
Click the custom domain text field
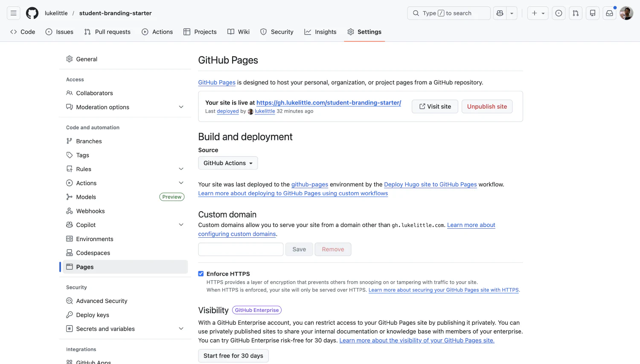(241, 249)
